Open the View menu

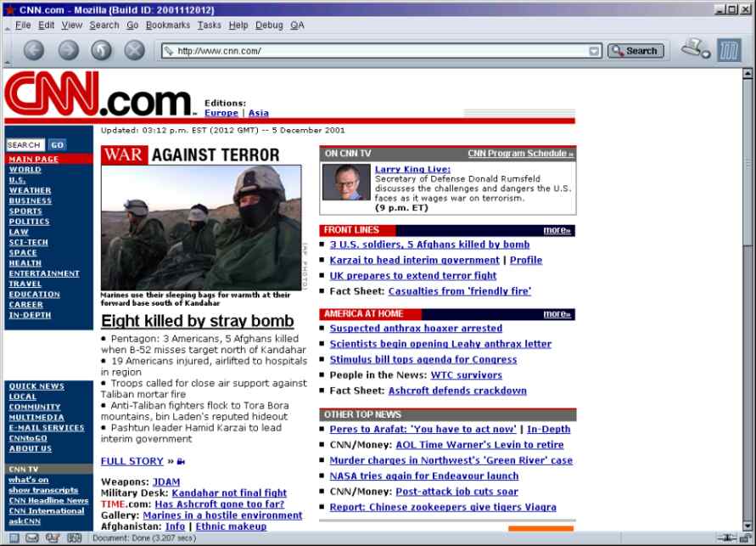tap(72, 25)
